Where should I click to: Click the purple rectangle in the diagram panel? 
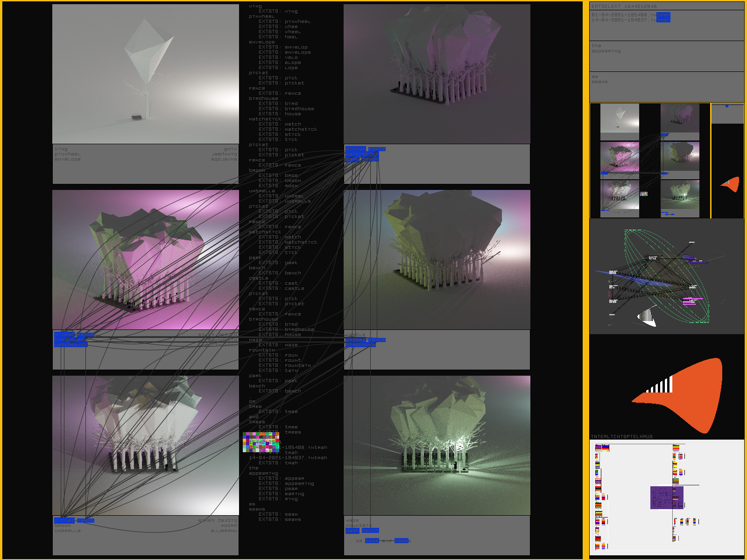pos(667,497)
